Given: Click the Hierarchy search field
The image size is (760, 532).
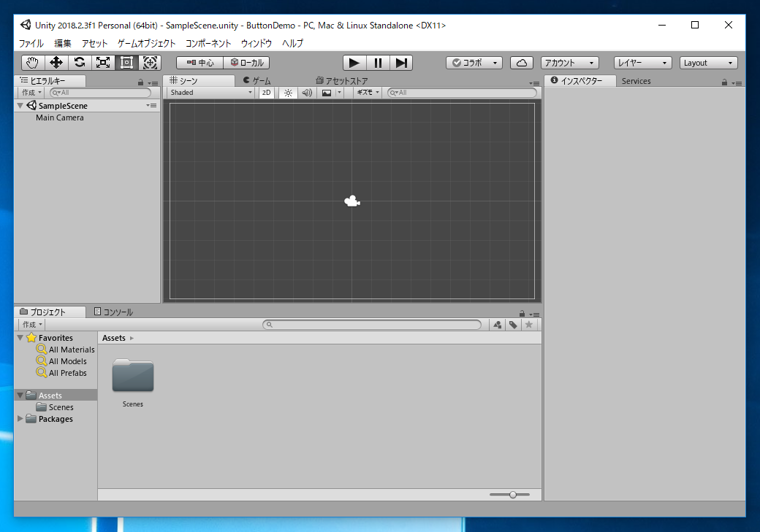Looking at the screenshot, I should click(100, 93).
